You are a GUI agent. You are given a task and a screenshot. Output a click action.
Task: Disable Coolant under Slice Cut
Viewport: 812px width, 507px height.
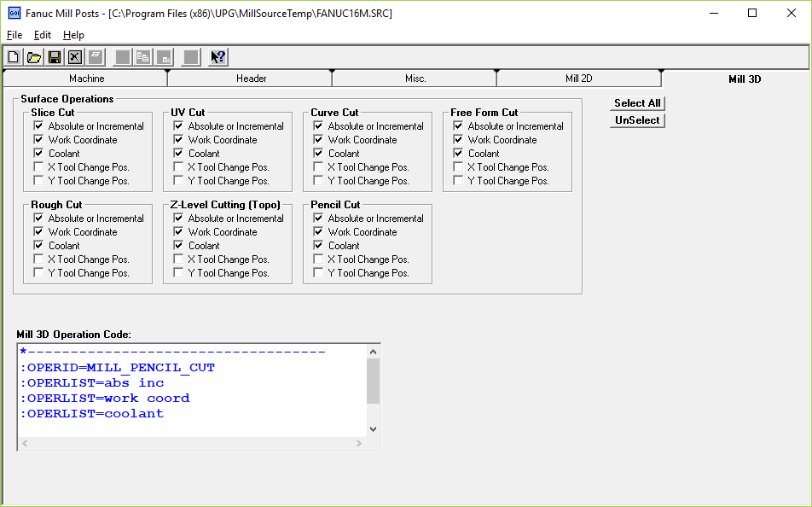coord(38,153)
